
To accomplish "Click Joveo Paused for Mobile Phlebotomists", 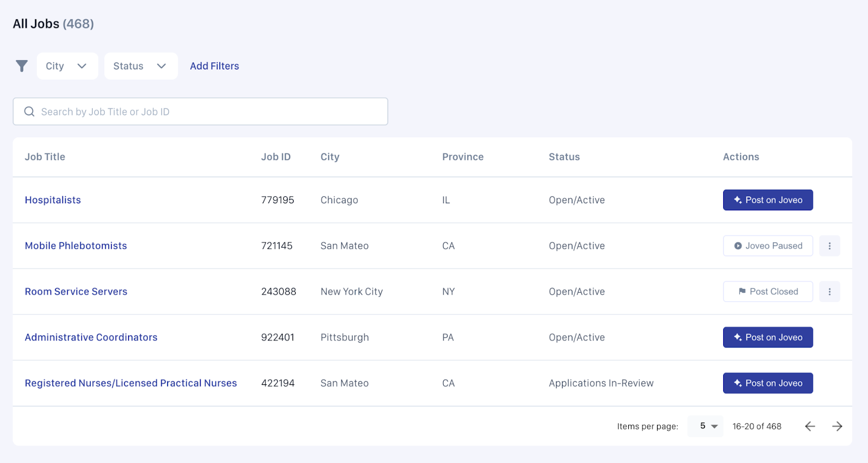I will pyautogui.click(x=768, y=246).
